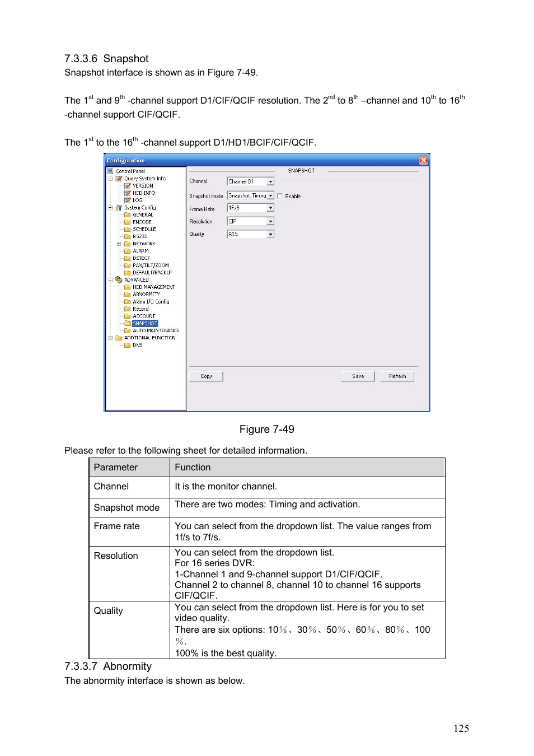
Task: Open the HDD INFO tree item icon
Action: pos(127,193)
